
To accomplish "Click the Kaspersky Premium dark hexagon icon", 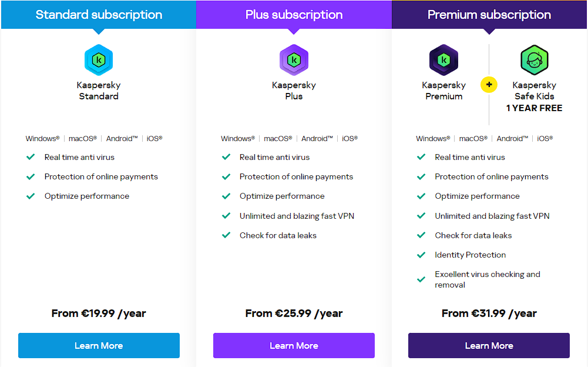I will [443, 60].
